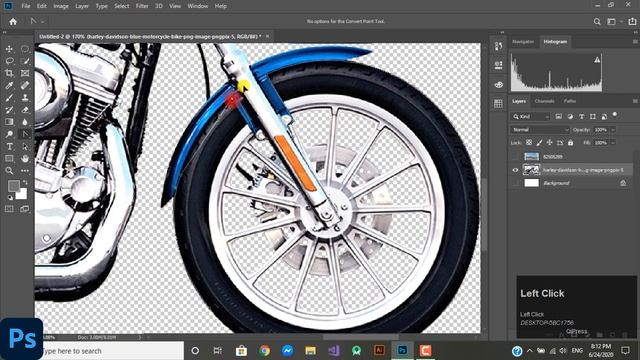Select the Hand tool

tap(25, 158)
